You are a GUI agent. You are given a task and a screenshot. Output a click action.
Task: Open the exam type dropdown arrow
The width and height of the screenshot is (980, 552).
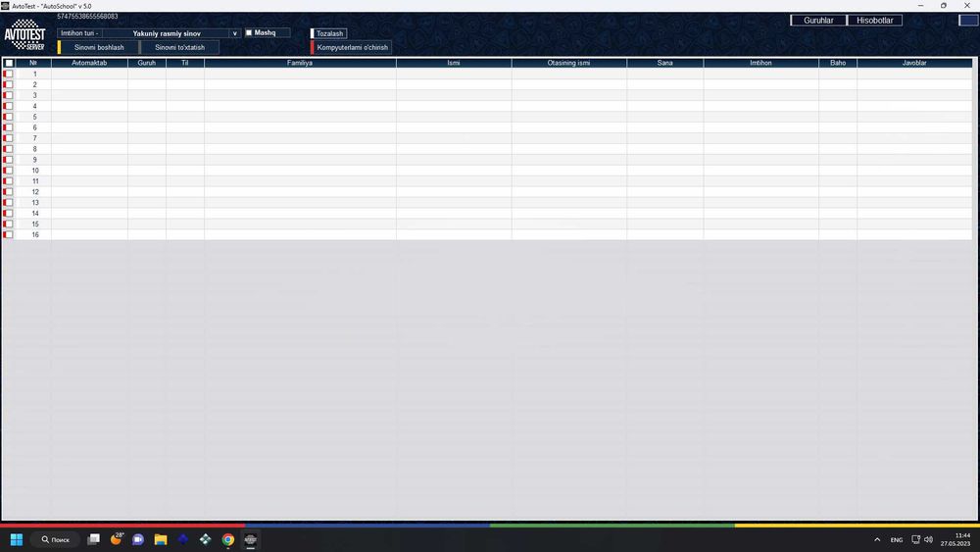click(x=235, y=33)
